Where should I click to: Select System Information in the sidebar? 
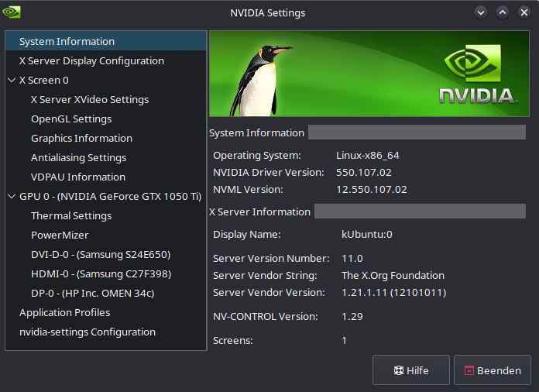106,41
